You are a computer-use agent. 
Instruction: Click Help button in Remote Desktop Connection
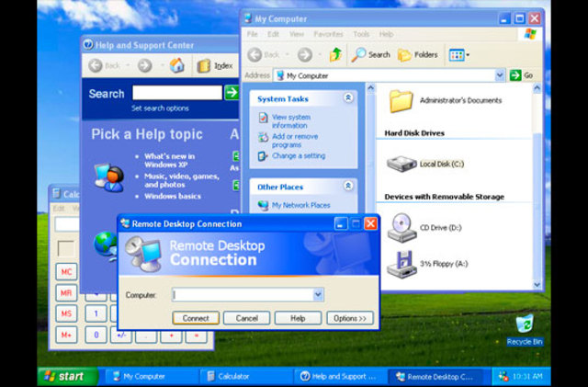[298, 318]
